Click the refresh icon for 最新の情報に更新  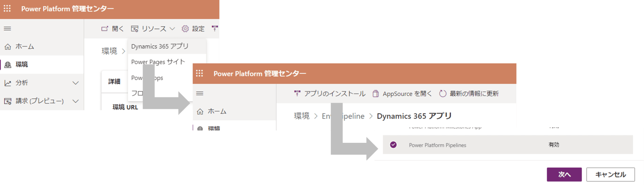point(443,93)
